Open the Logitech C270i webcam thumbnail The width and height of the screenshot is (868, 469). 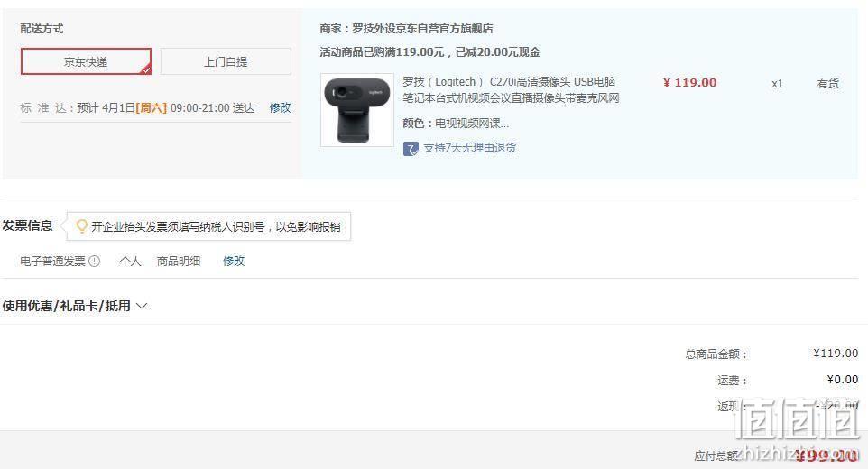pos(357,110)
